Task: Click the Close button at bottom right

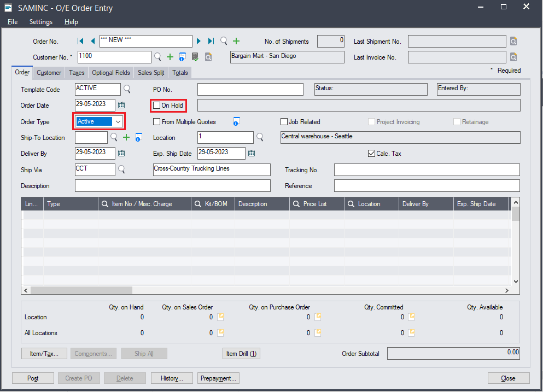Action: (x=509, y=378)
